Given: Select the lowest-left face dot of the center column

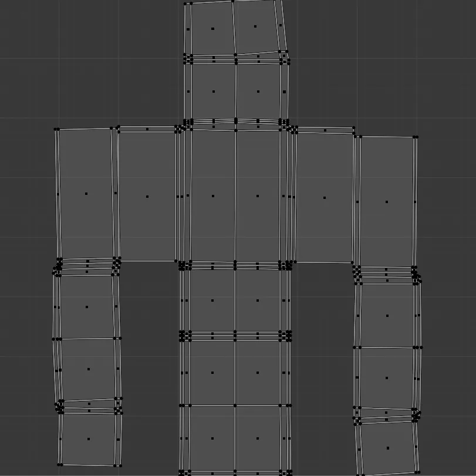Looking at the screenshot, I should [x=212, y=438].
